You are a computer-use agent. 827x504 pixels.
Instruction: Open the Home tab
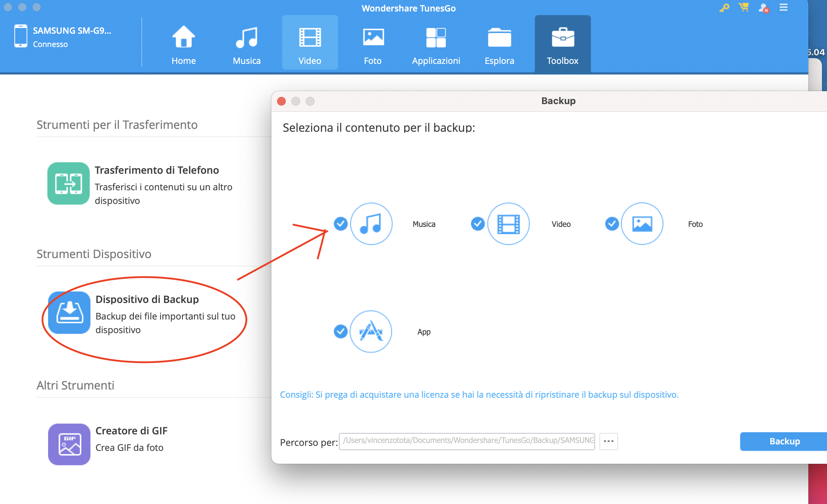coord(183,45)
